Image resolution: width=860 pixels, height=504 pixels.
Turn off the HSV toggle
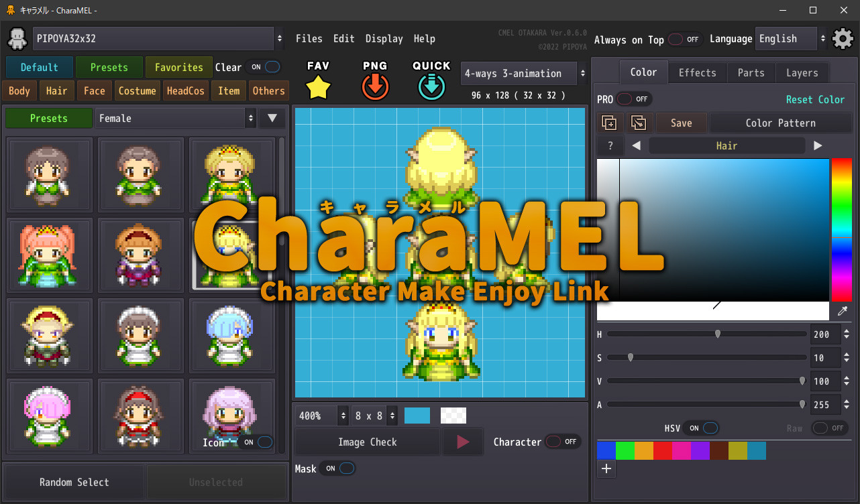click(702, 428)
